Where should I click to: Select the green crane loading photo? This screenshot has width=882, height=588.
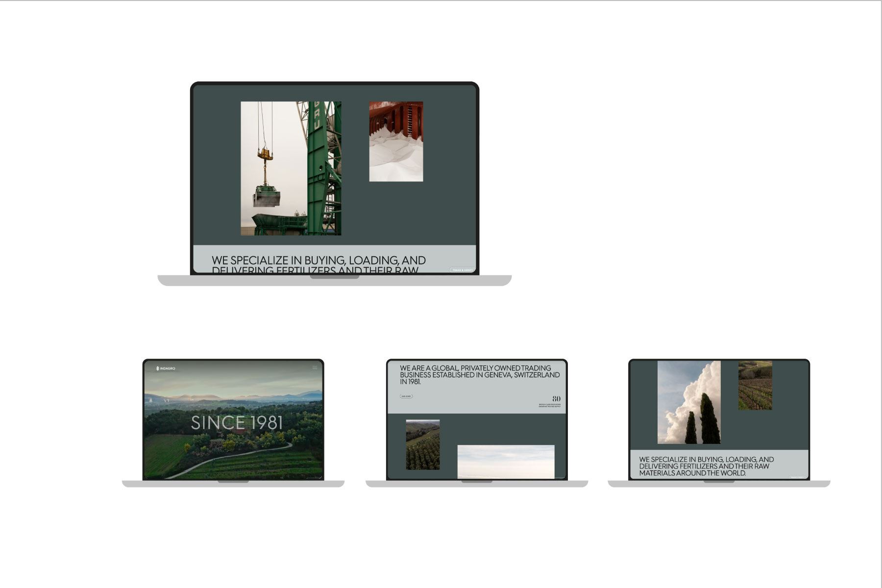click(291, 168)
